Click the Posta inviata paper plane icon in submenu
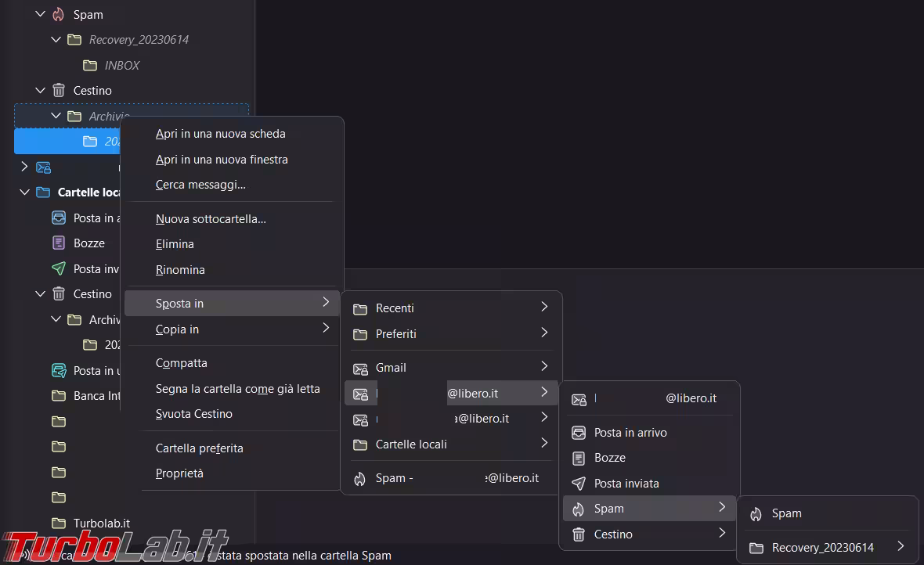This screenshot has height=565, width=924. tap(579, 484)
